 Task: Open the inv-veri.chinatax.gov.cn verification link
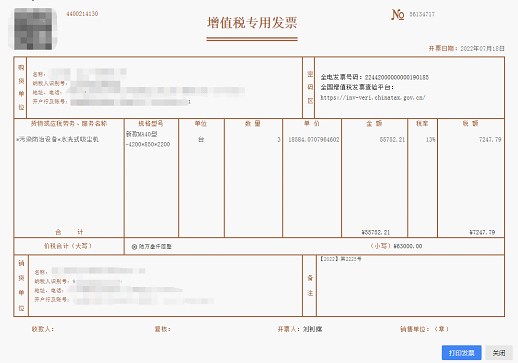point(373,97)
